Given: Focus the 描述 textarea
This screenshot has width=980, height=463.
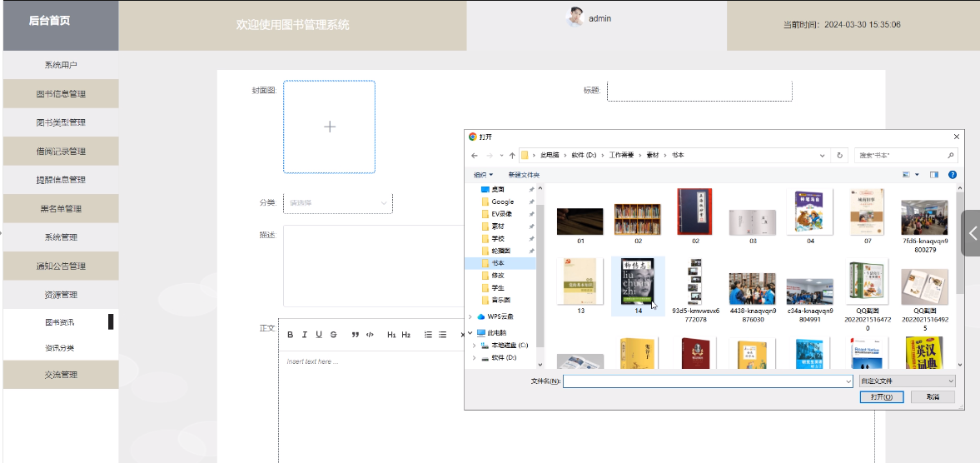Looking at the screenshot, I should tap(374, 266).
